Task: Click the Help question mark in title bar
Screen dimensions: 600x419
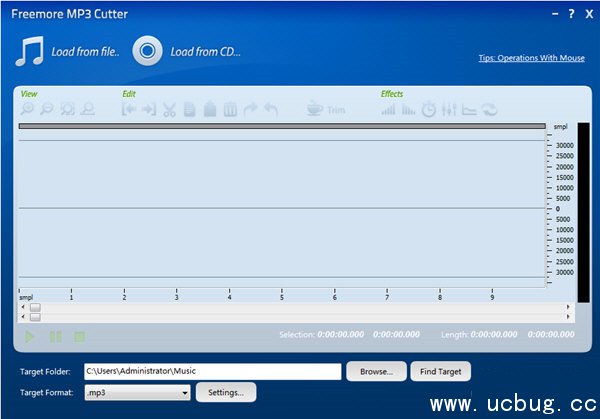Action: 570,14
